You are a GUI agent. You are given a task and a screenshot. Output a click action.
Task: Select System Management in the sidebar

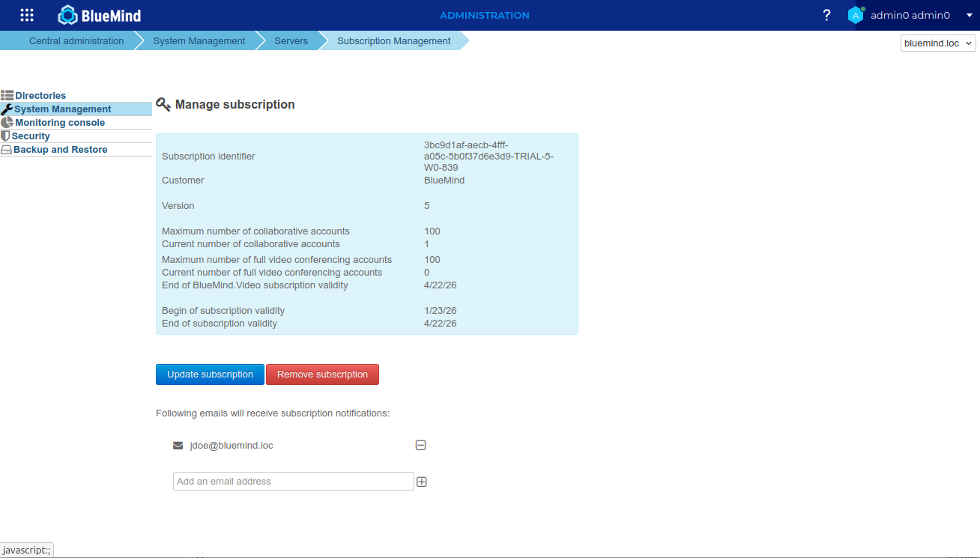(62, 109)
